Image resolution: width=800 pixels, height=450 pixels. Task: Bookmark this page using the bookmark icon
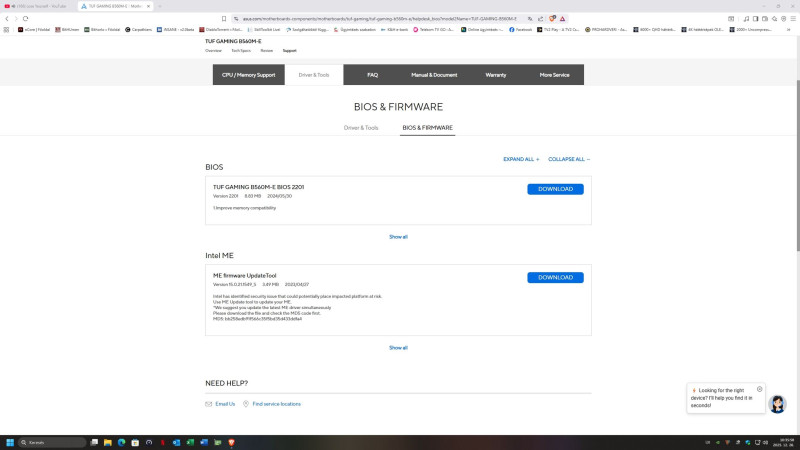223,18
